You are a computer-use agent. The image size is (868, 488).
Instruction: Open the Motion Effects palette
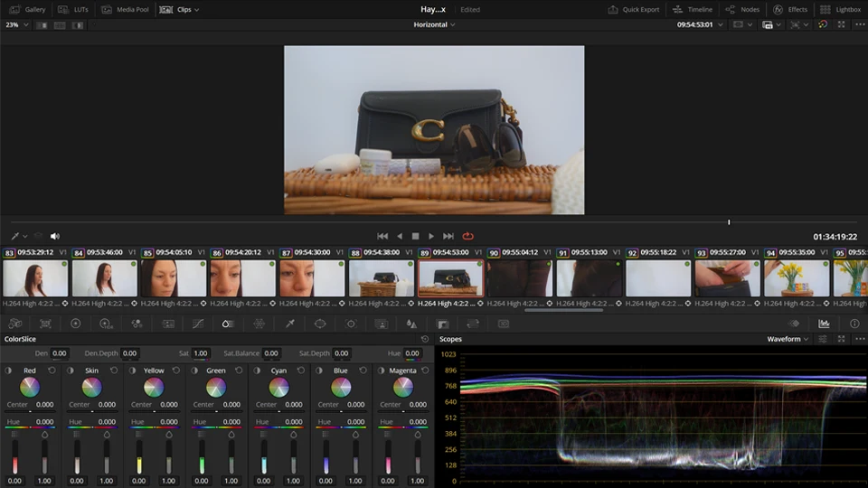pos(168,324)
